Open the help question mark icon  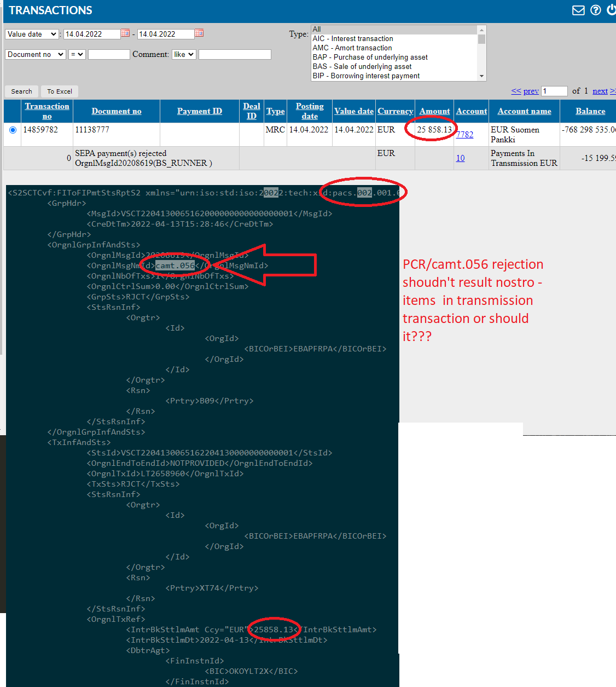point(596,10)
